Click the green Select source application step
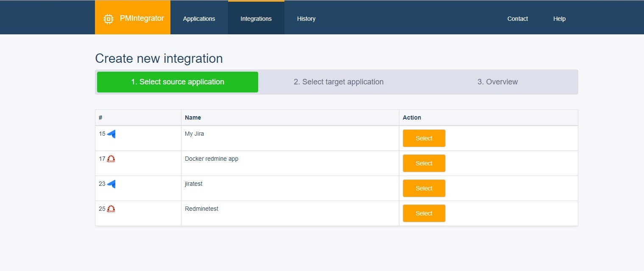The height and width of the screenshot is (271, 644). [x=177, y=82]
